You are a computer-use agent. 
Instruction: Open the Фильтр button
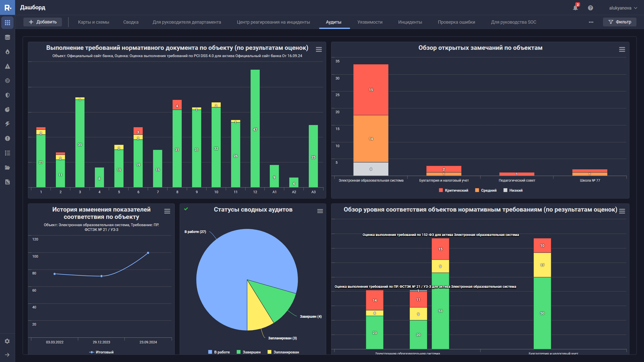(x=620, y=22)
